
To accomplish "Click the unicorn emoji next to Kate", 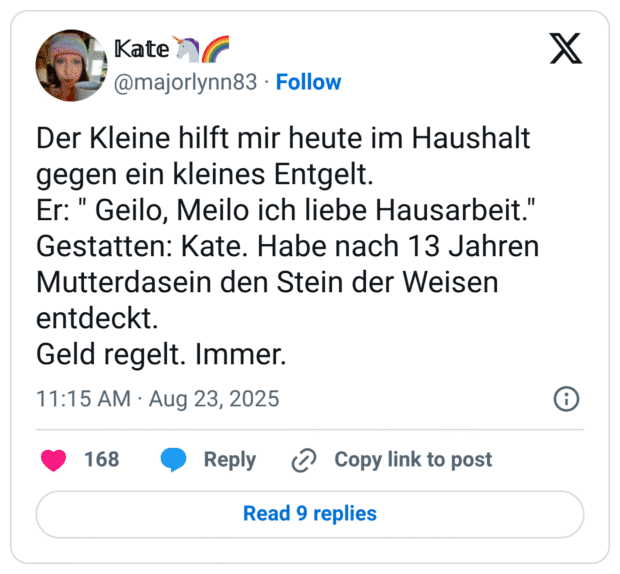I will point(188,47).
